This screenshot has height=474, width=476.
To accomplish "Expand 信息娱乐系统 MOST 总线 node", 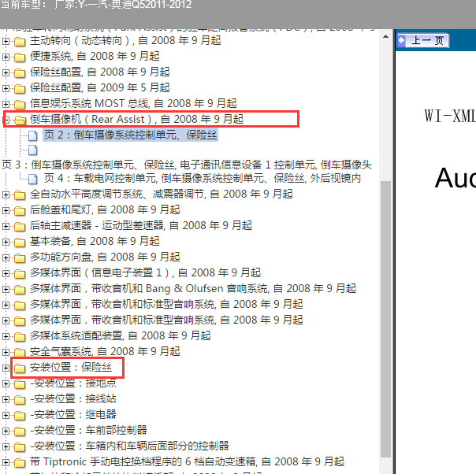I will coord(6,104).
